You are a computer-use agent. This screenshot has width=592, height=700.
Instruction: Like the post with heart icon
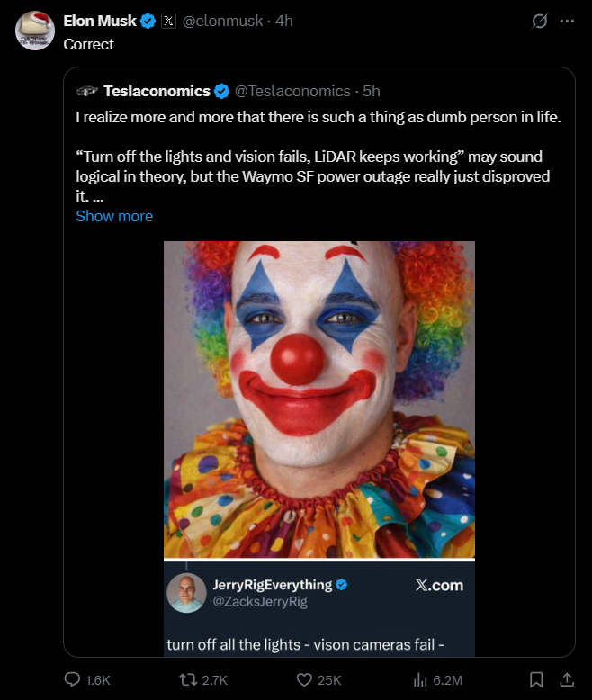tap(304, 679)
